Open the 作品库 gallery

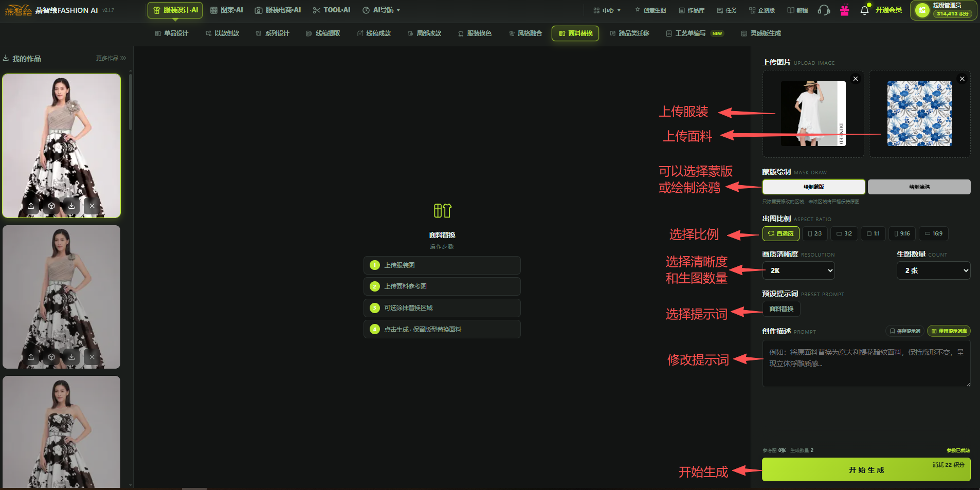click(692, 10)
